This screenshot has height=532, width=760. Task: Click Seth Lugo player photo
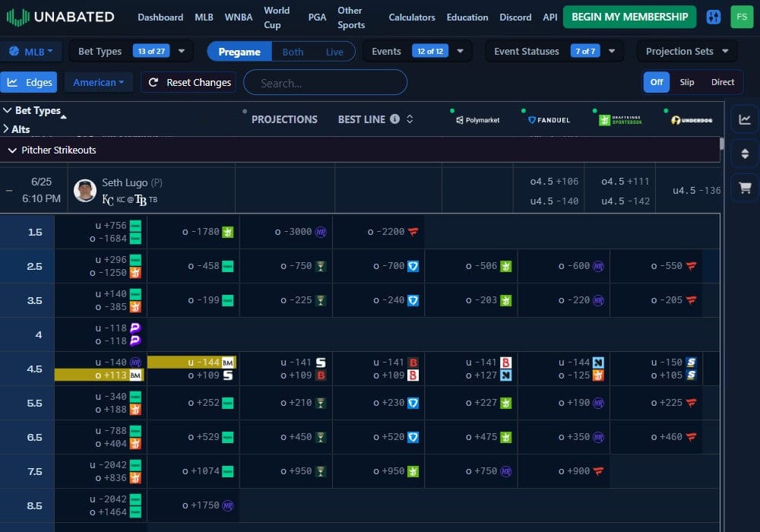[85, 191]
